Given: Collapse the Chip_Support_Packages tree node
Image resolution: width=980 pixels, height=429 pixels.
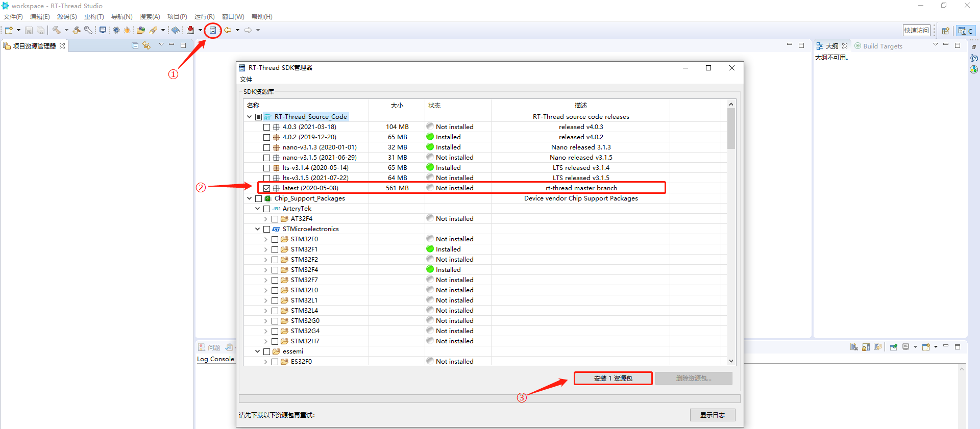Looking at the screenshot, I should click(x=250, y=198).
